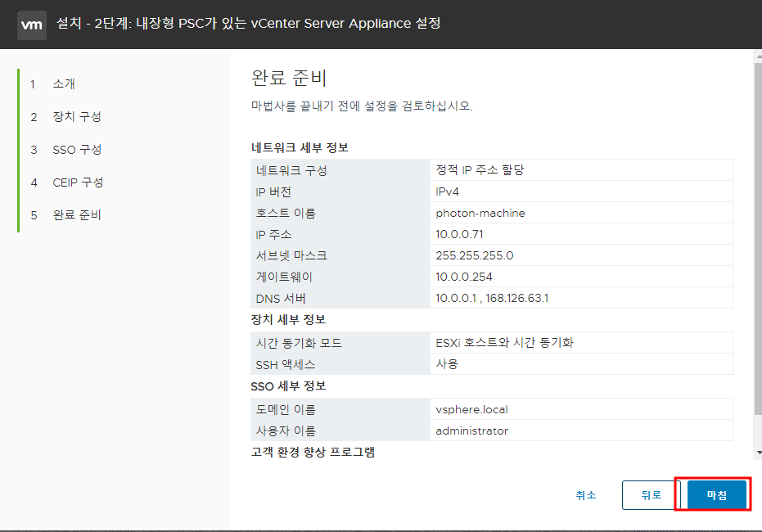Click the 도메인 이름 label cell
Screen dimensions: 762x532
tap(340, 409)
